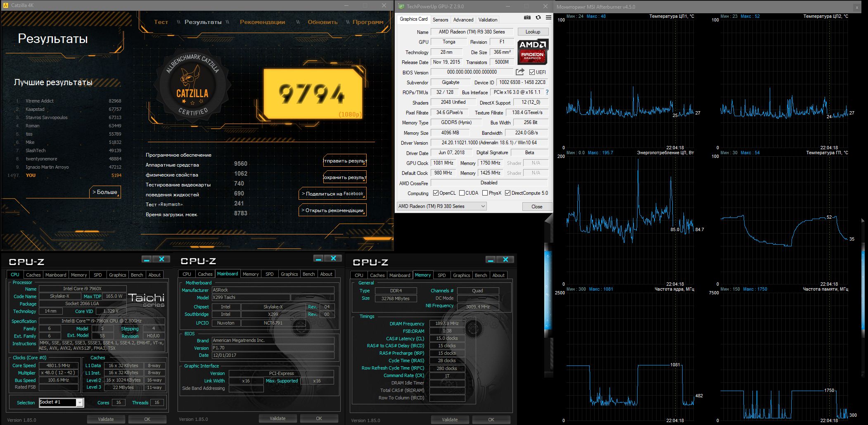Switch to GPU-Z Validation tab
Image resolution: width=868 pixels, height=425 pixels.
coord(488,20)
